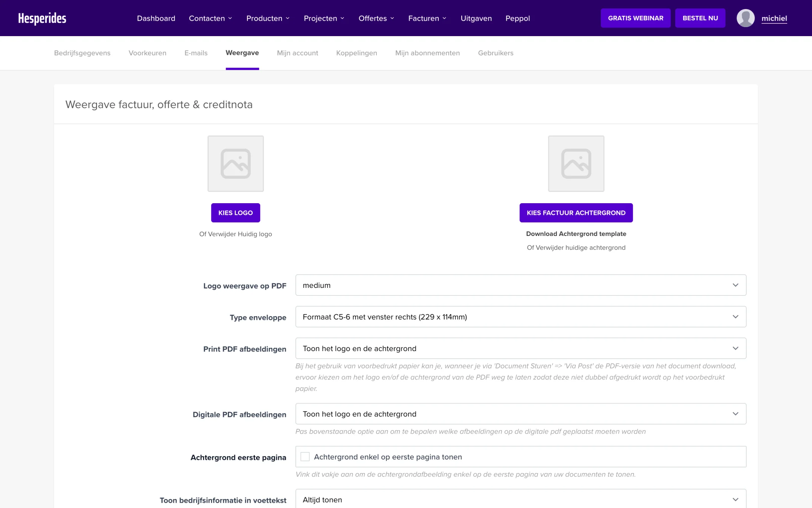Click the invoice background placeholder image
The image size is (812, 508).
[576, 164]
